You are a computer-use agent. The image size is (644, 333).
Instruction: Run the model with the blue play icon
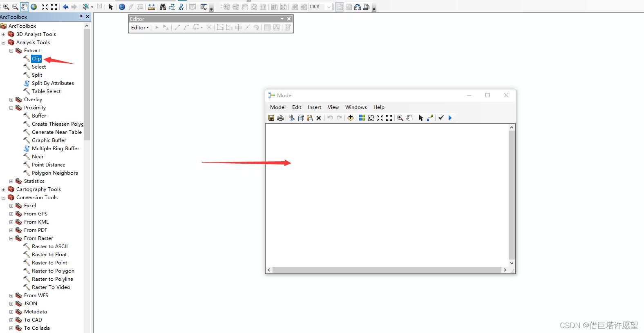pos(450,118)
